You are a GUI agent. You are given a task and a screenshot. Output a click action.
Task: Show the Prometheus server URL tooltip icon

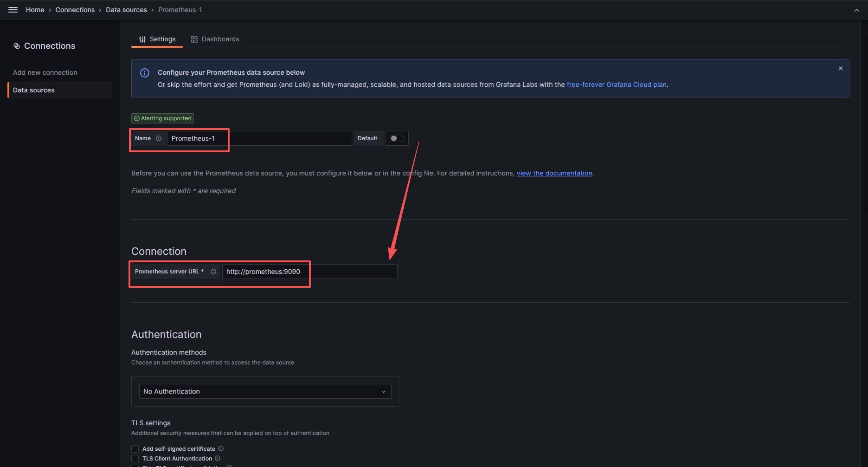coord(213,272)
